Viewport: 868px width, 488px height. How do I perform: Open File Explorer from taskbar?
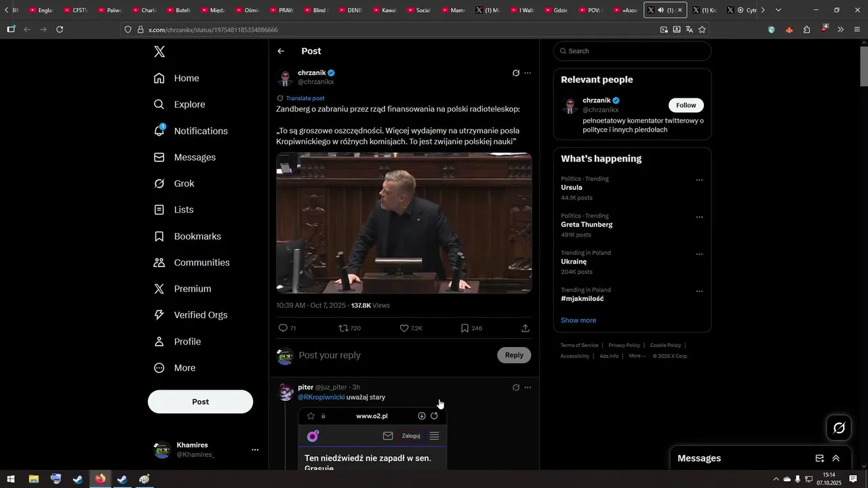coord(33,479)
